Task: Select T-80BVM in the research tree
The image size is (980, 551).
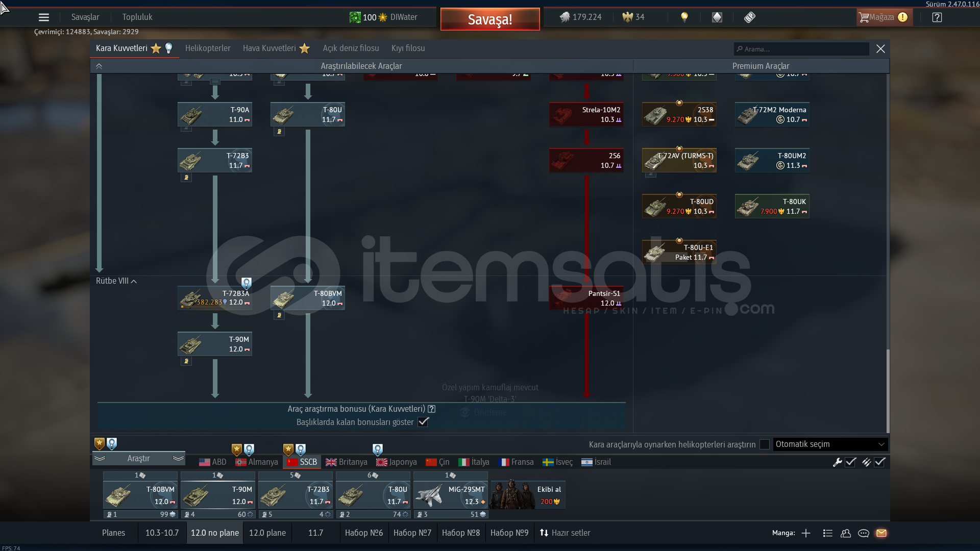Action: (x=308, y=298)
